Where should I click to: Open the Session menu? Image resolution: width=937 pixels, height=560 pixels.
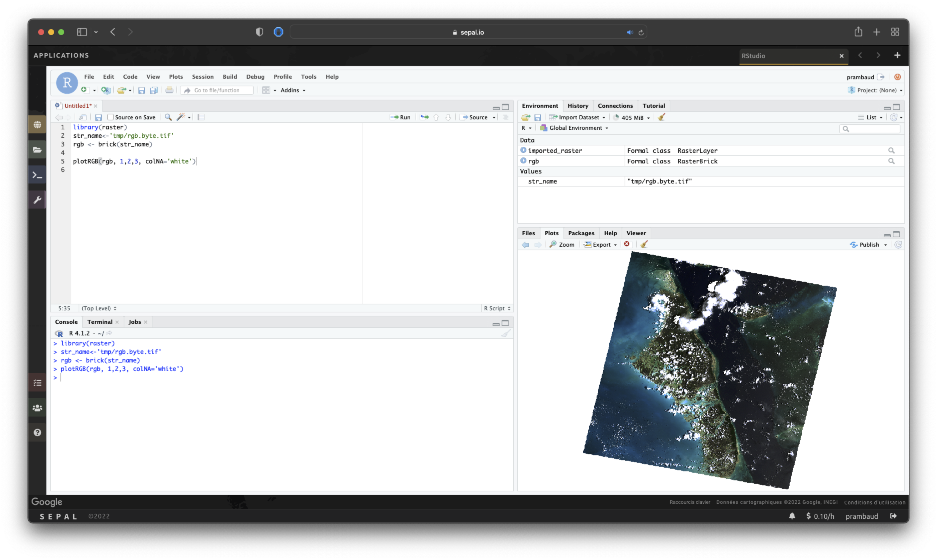point(203,77)
